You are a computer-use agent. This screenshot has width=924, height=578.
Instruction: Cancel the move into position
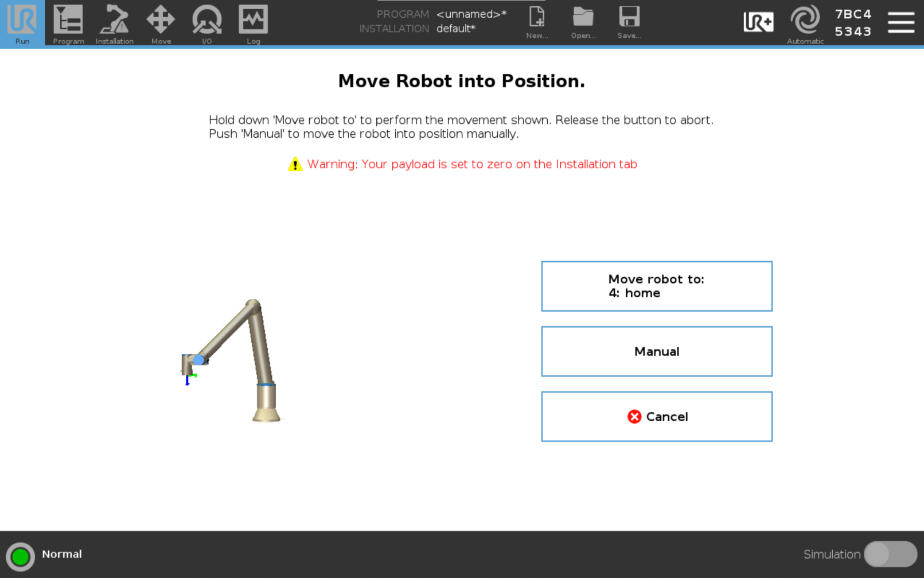coord(657,417)
